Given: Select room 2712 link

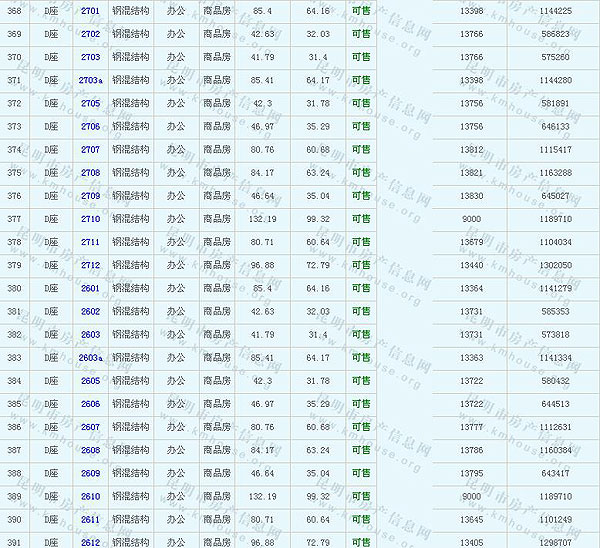Looking at the screenshot, I should pyautogui.click(x=90, y=265).
